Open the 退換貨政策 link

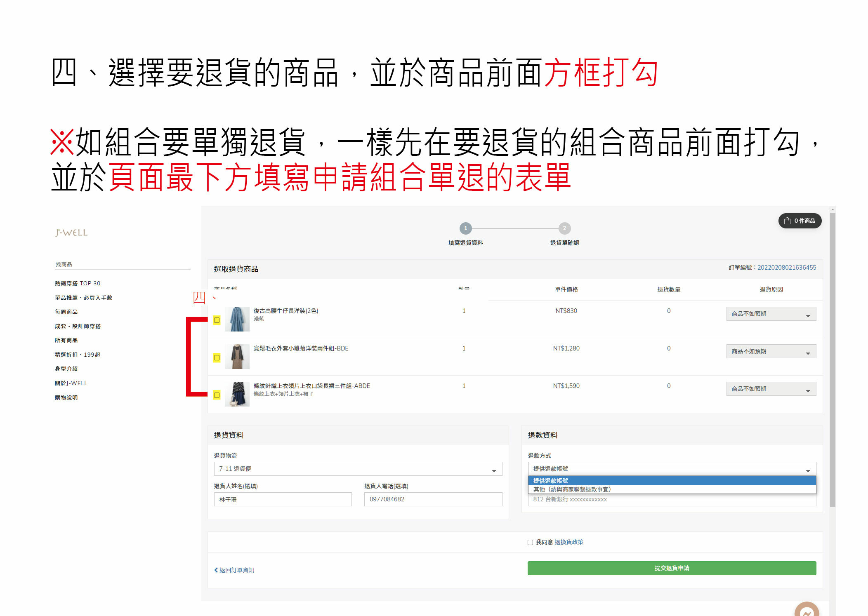[x=568, y=542]
